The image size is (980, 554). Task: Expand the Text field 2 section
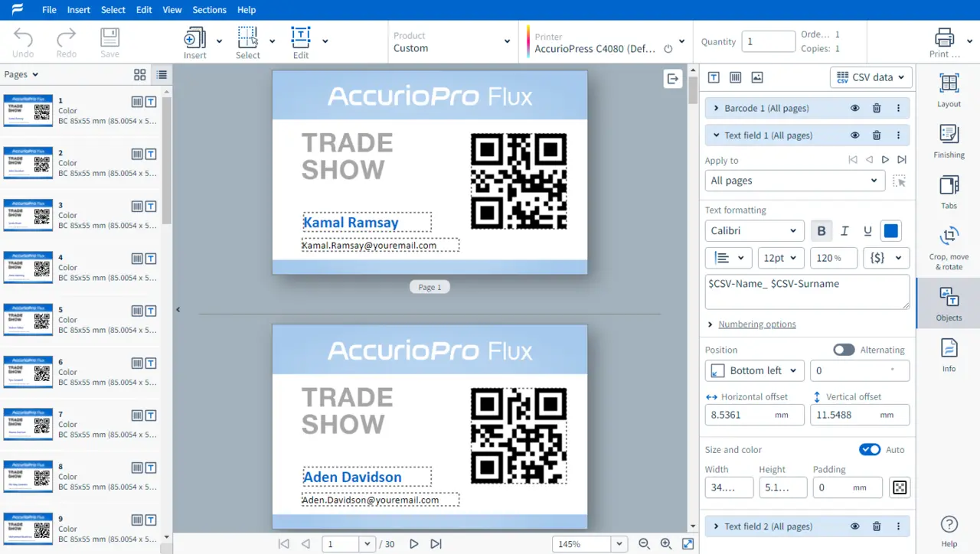click(717, 526)
